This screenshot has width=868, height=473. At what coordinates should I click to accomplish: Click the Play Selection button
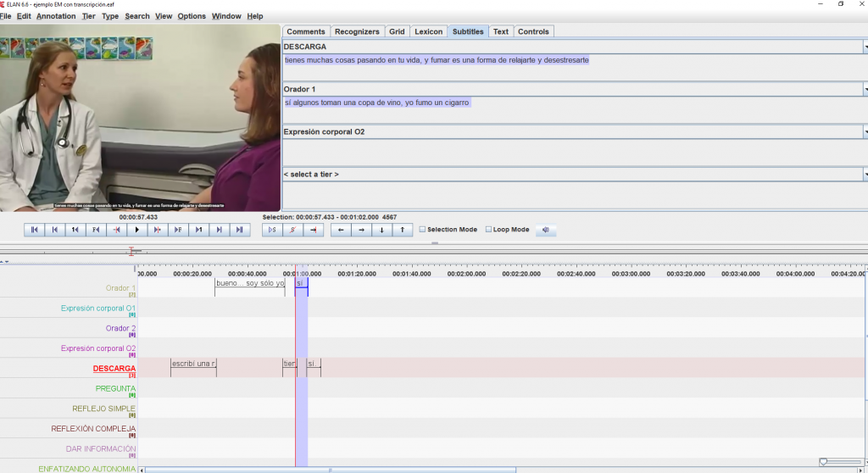(x=271, y=230)
